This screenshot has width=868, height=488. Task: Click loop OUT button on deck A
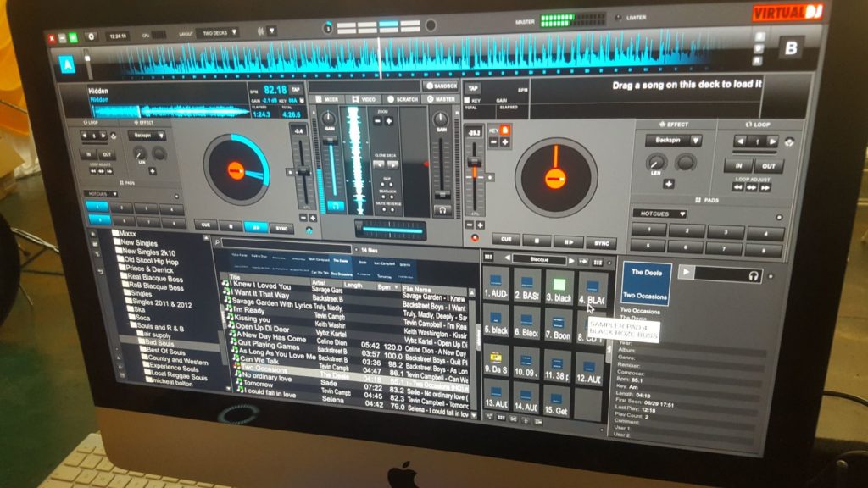coord(106,155)
